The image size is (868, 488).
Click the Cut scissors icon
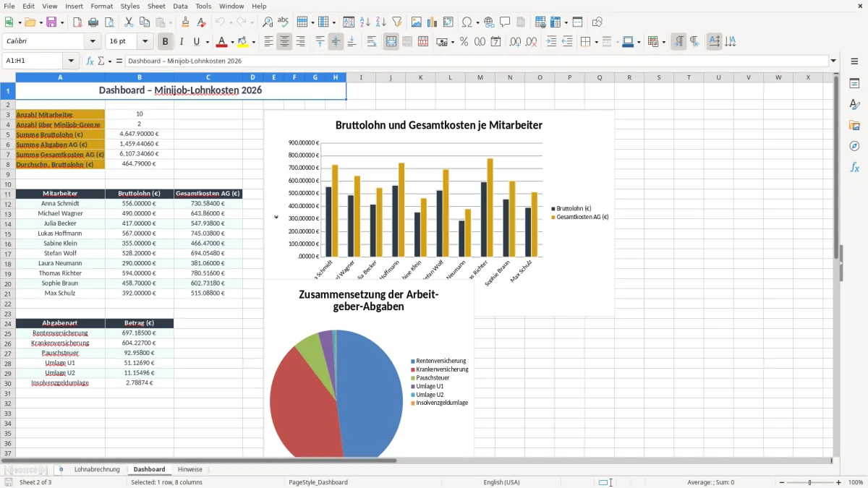tap(129, 22)
